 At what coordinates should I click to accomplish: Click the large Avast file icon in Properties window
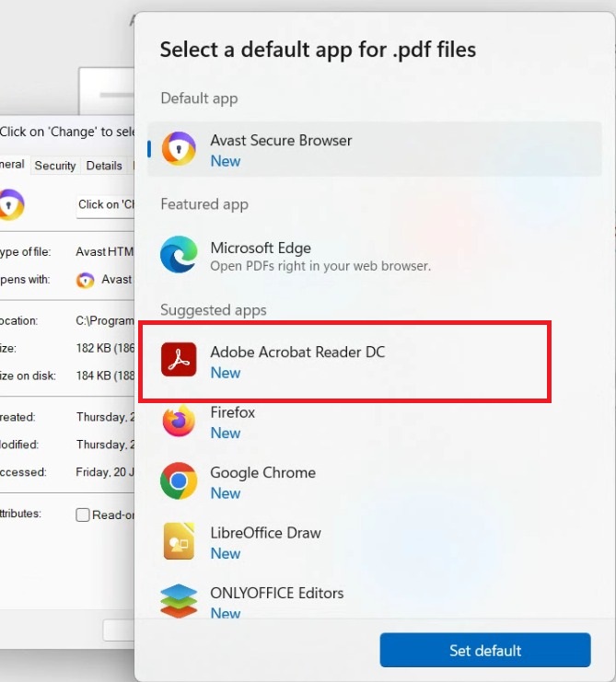click(11, 205)
